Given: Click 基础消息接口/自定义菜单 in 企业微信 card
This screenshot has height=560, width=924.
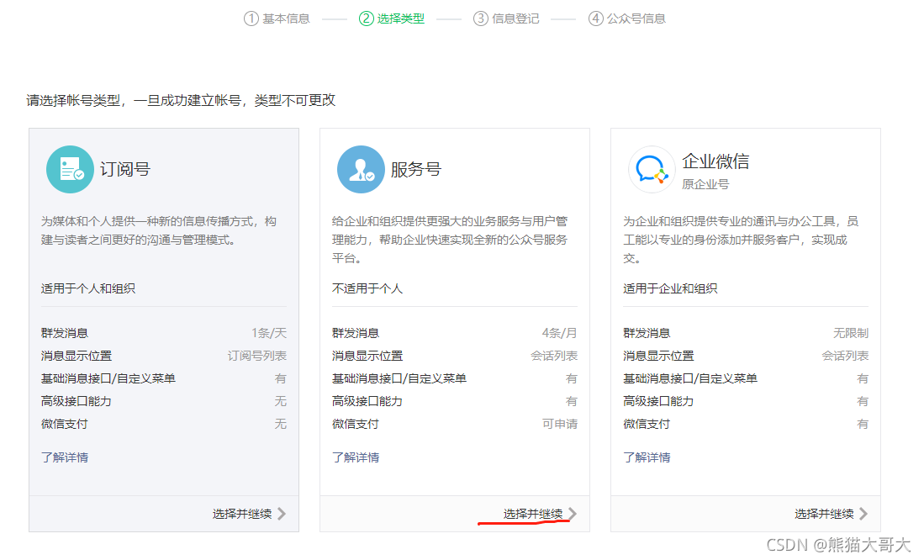Looking at the screenshot, I should coord(690,378).
